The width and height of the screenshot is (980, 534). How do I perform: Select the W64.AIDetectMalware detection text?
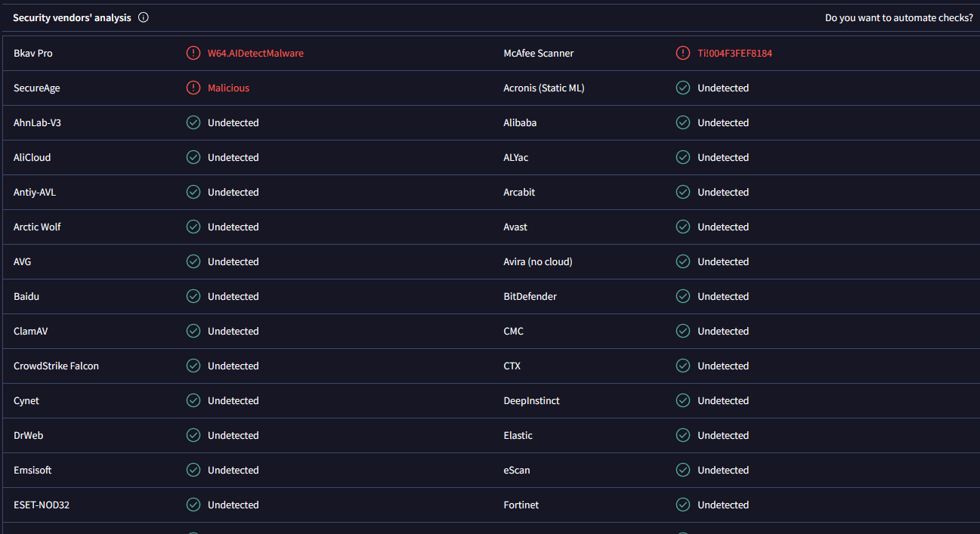[255, 53]
